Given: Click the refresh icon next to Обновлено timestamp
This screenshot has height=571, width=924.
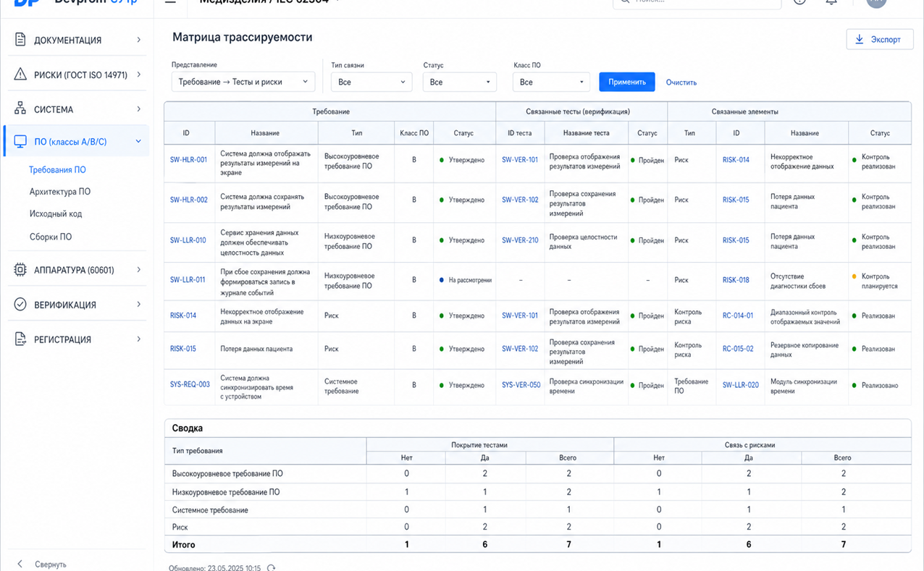Looking at the screenshot, I should [272, 568].
